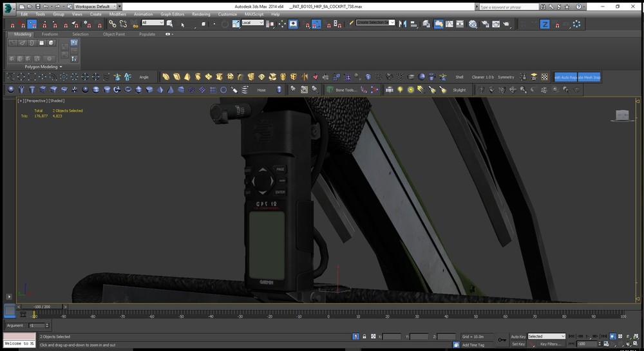Click the Bone Tools... button
The width and height of the screenshot is (644, 351).
click(x=345, y=90)
